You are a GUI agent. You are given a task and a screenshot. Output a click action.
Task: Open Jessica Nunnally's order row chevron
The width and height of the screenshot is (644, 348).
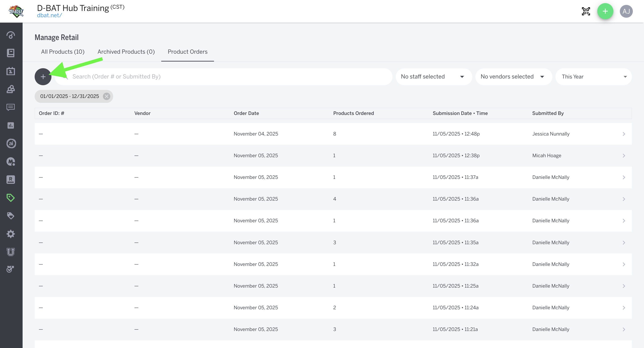[x=624, y=134]
